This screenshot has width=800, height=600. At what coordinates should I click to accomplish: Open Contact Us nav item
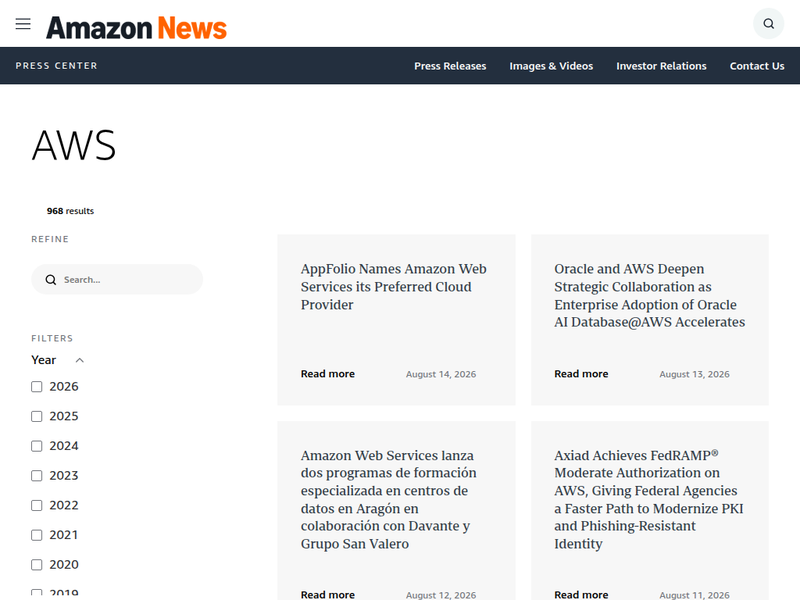[x=757, y=66]
